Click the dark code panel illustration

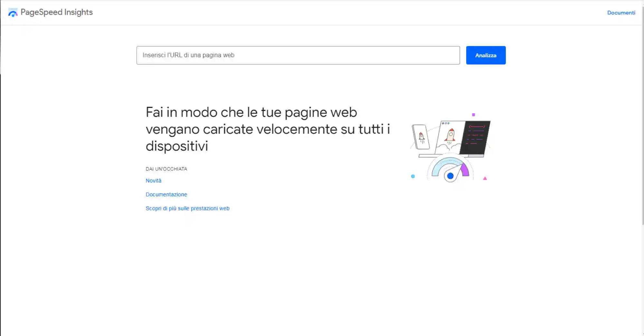coord(475,137)
